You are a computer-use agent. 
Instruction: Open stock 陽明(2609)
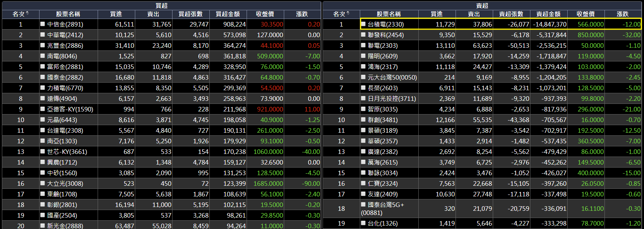pyautogui.click(x=383, y=56)
